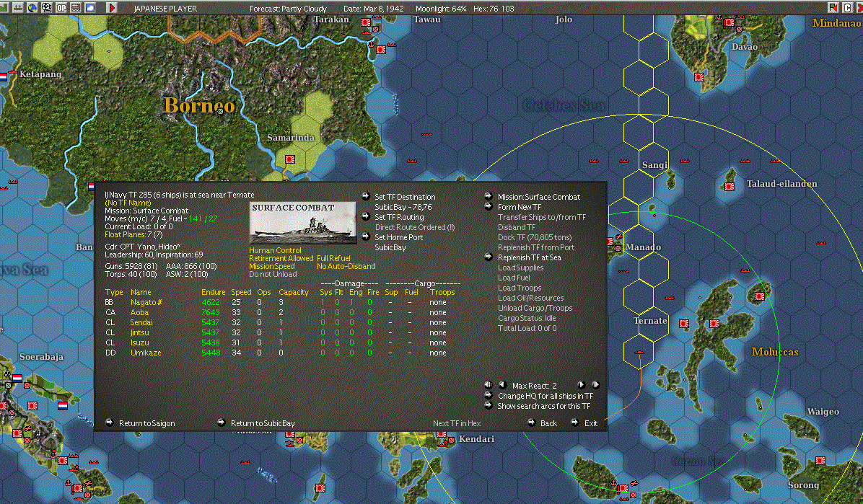Image resolution: width=863 pixels, height=504 pixels.
Task: Toggle Do not Unload setting
Action: (273, 274)
